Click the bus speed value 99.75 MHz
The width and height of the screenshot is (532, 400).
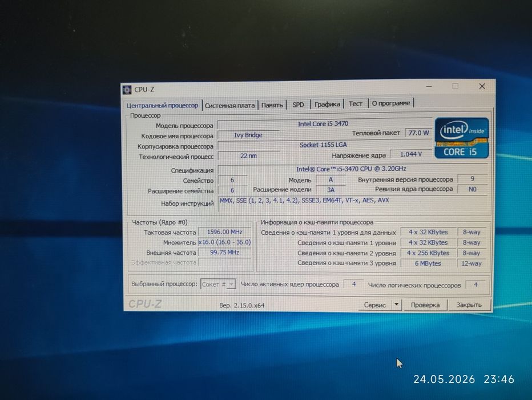(x=224, y=253)
